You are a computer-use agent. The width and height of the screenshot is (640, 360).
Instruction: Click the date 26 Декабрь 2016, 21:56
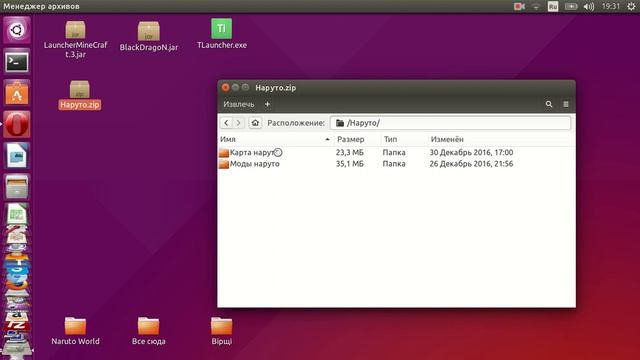[x=471, y=164]
